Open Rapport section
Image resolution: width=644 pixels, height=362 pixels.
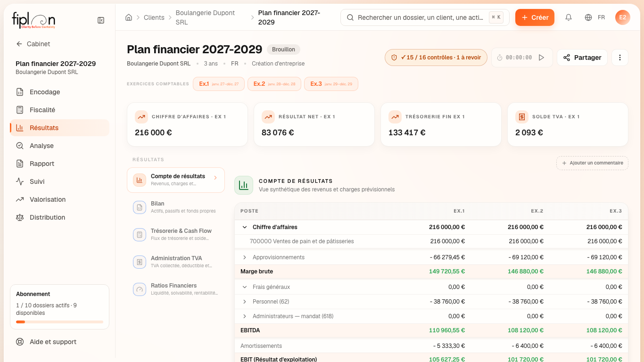59,164
